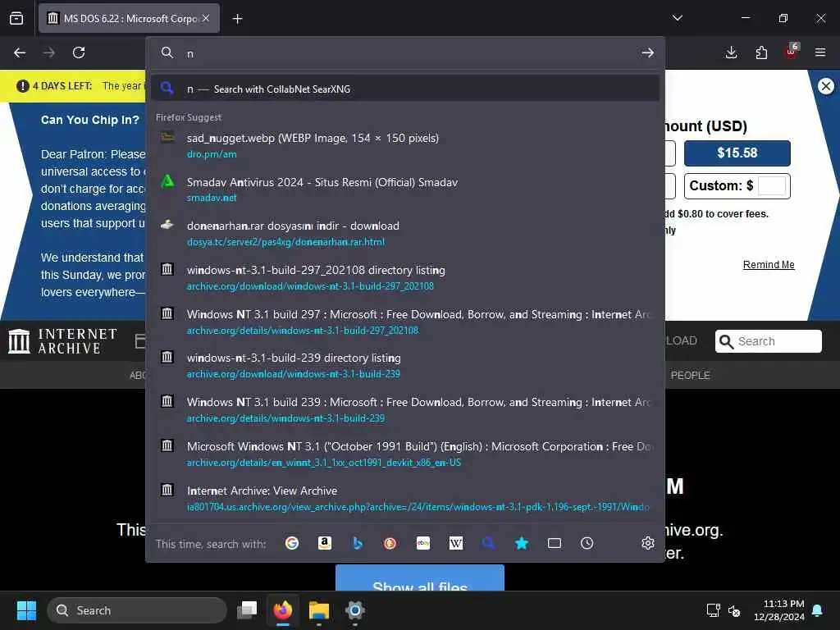Click the magnifier in the Internet Archive search box

coord(726,341)
